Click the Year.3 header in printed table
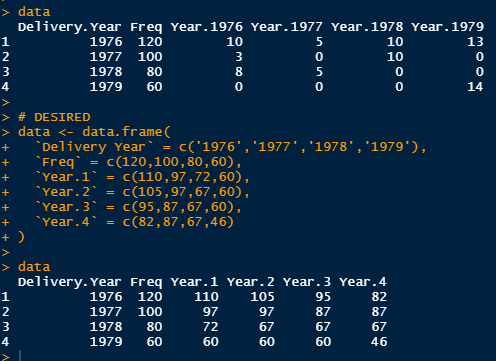 (x=307, y=282)
